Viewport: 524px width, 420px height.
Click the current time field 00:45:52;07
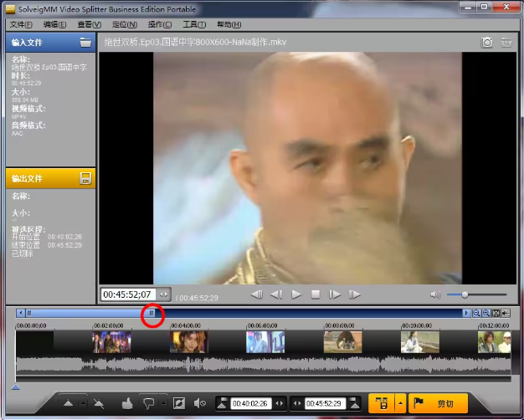pos(128,295)
